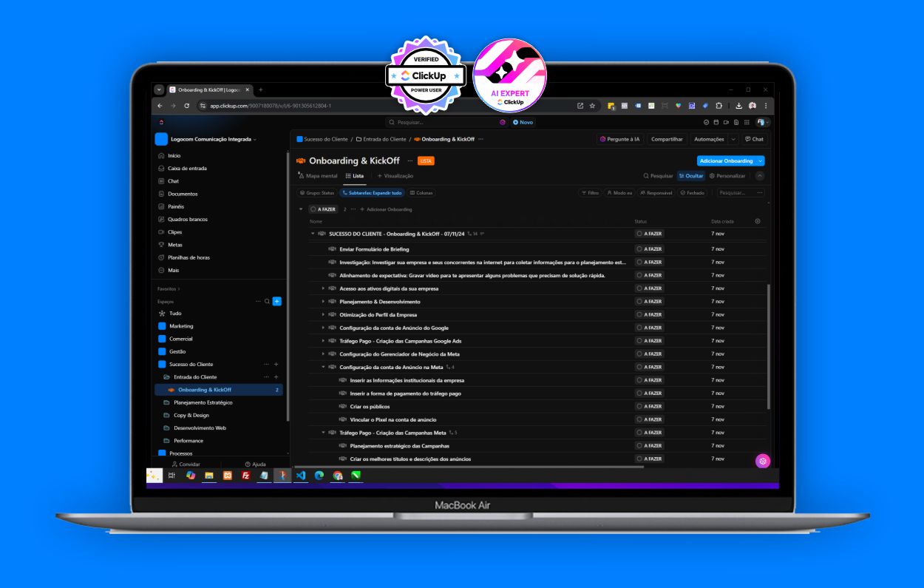Image resolution: width=924 pixels, height=588 pixels.
Task: Click the browser reload icon
Action: click(186, 106)
